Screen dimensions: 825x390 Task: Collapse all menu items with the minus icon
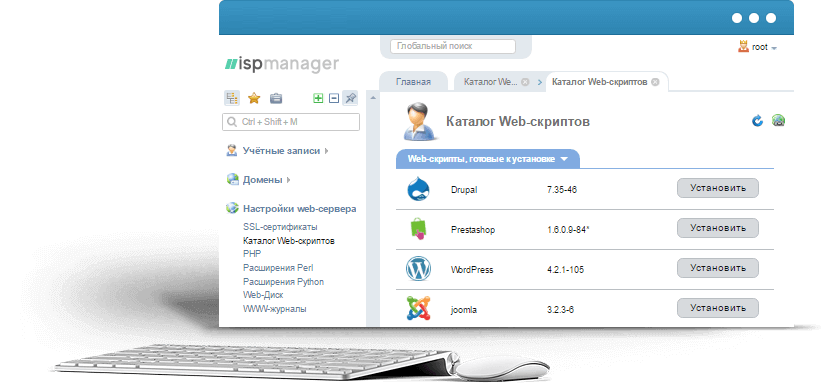[334, 98]
